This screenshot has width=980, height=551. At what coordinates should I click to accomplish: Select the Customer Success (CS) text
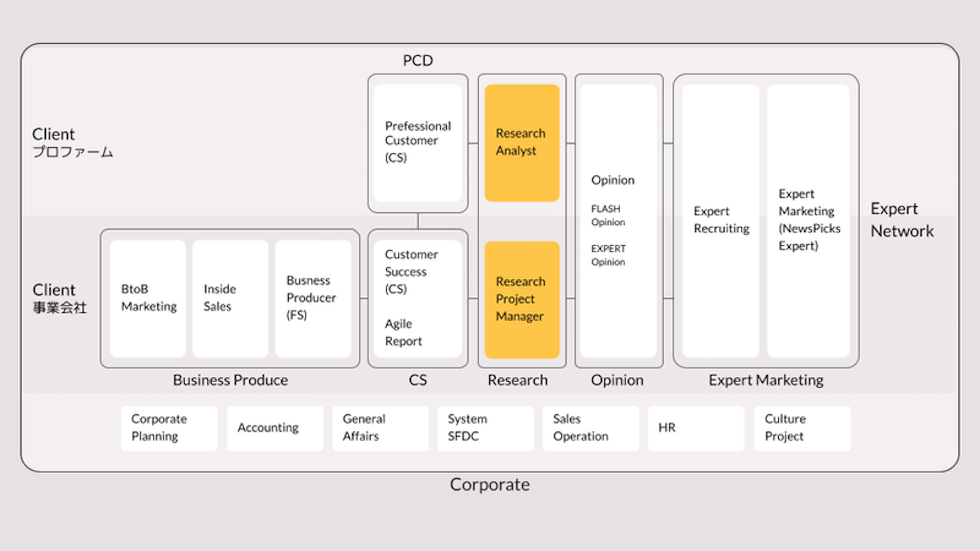click(x=411, y=271)
